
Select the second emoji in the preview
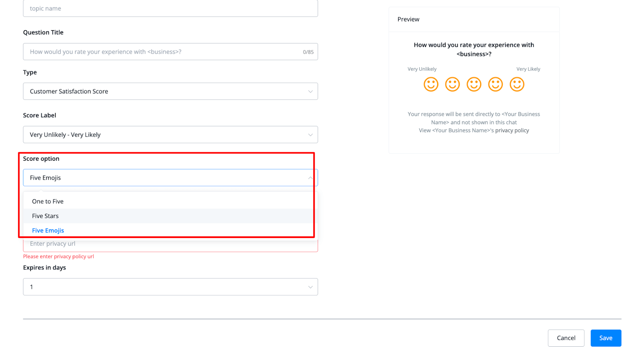(452, 85)
